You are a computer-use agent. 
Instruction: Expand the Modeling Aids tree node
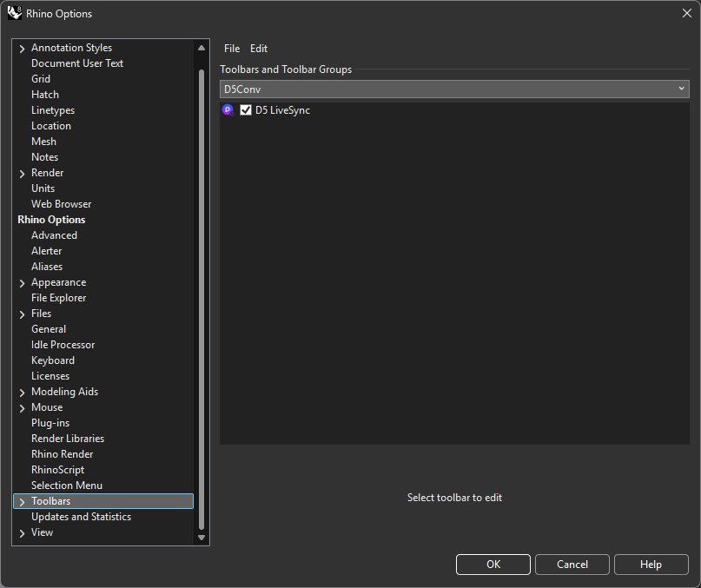click(22, 393)
